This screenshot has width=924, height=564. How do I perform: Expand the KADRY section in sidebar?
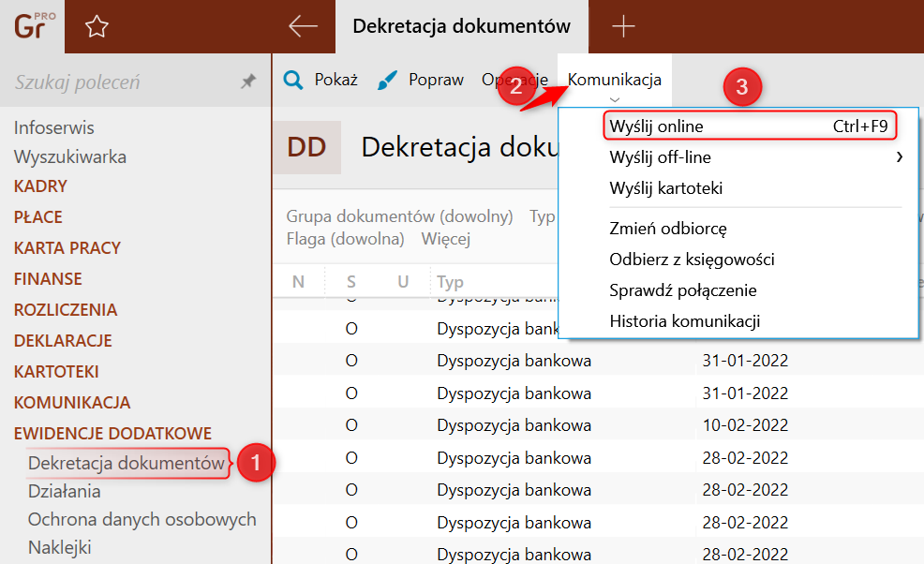40,186
